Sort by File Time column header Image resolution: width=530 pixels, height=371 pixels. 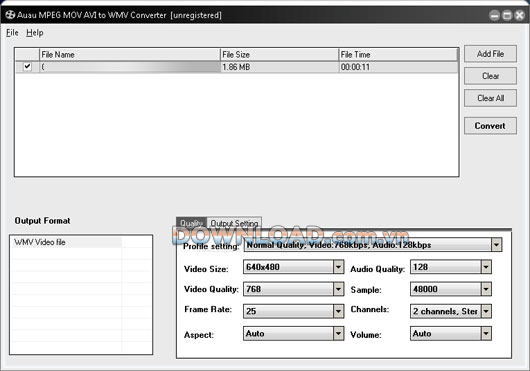(x=398, y=54)
